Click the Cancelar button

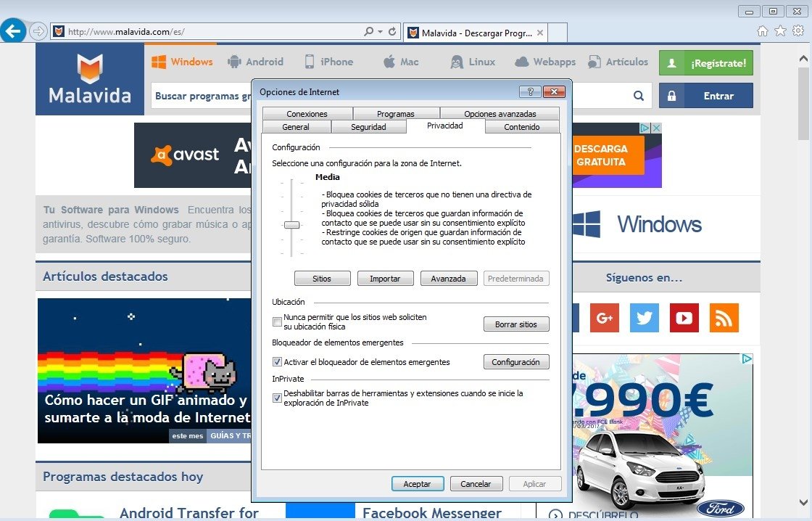tap(476, 484)
